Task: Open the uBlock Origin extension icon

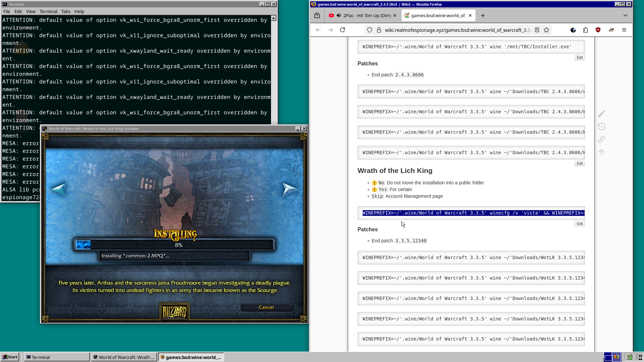Action: click(598, 30)
